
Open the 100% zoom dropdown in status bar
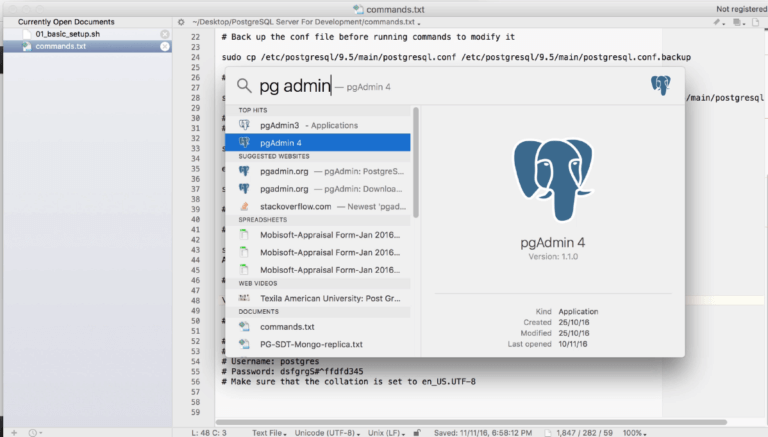[x=634, y=433]
